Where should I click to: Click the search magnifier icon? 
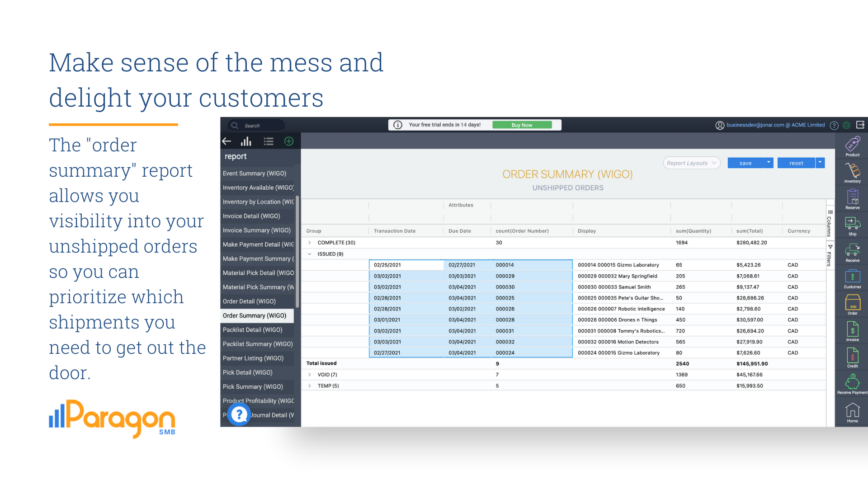coord(235,126)
